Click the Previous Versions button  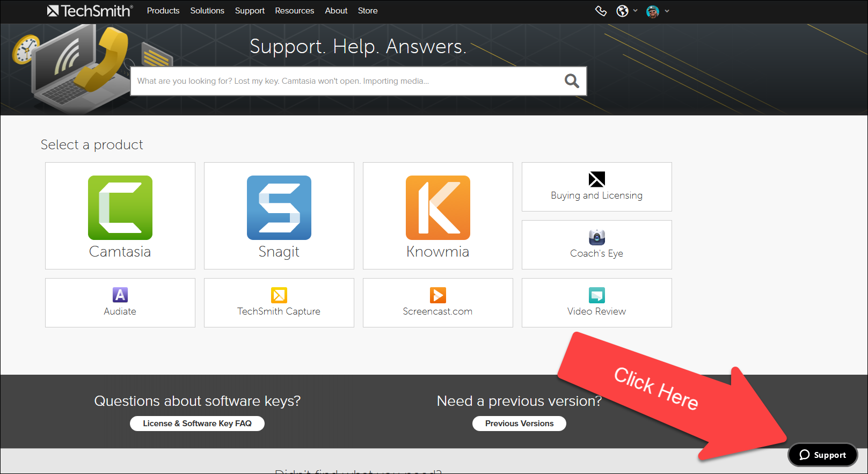click(519, 424)
